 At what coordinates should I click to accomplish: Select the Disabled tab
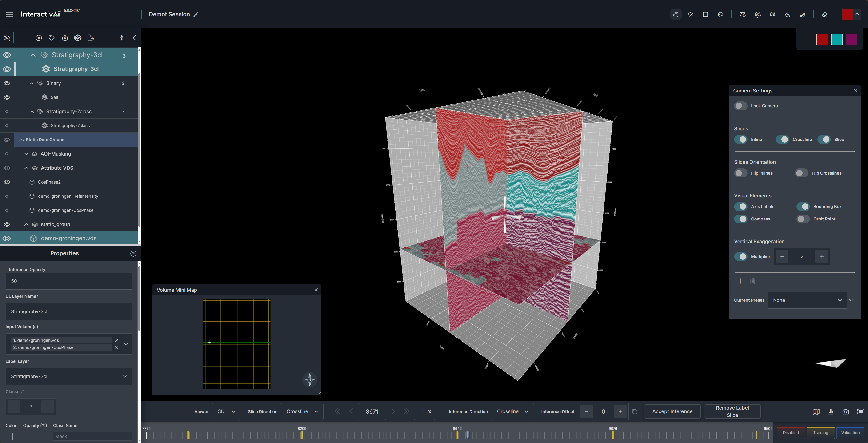(791, 433)
